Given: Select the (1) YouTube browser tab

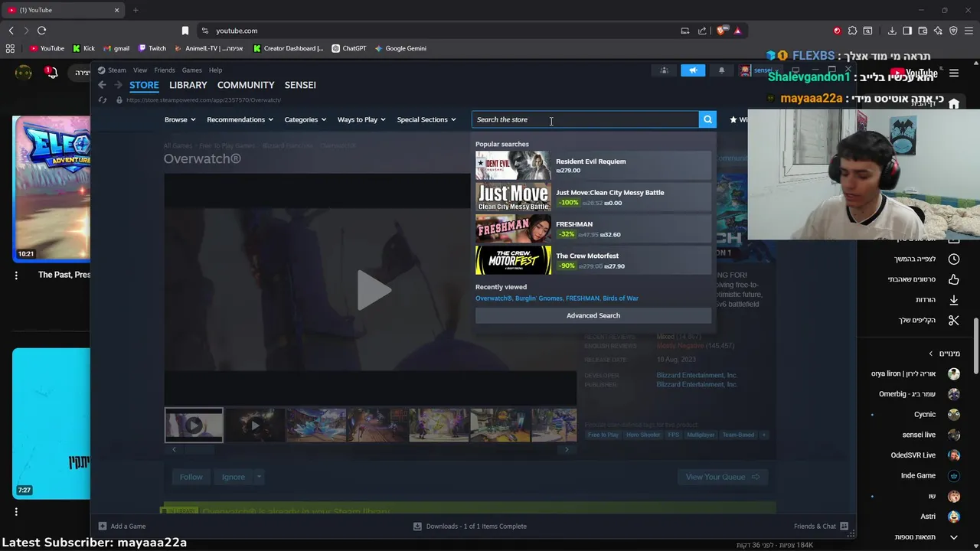Looking at the screenshot, I should pyautogui.click(x=63, y=10).
